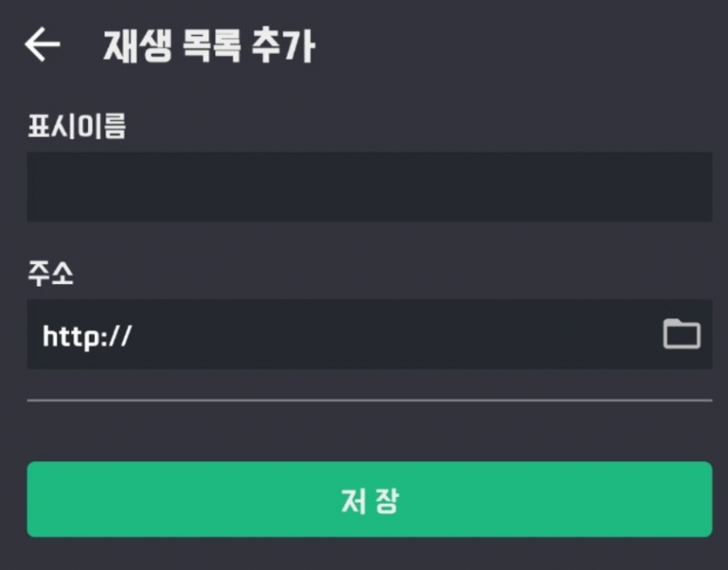Click the divider line below address field
Screen dimensions: 728x570
[370, 400]
